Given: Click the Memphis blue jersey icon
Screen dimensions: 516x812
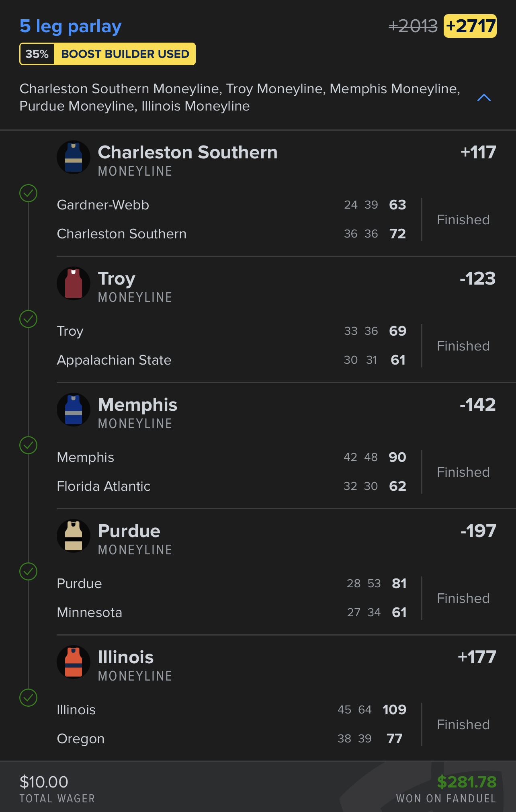Looking at the screenshot, I should 74,410.
